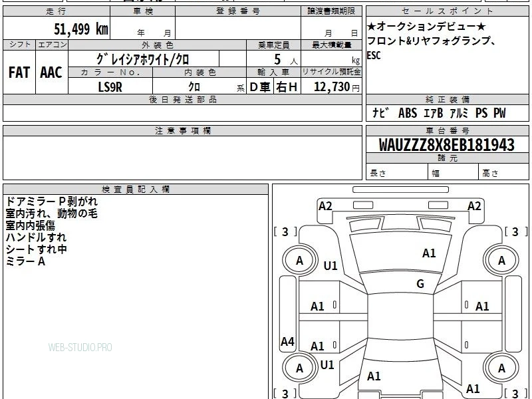This screenshot has width=532, height=399.
Task: Click the 乗車定員 header
Action: [273, 45]
